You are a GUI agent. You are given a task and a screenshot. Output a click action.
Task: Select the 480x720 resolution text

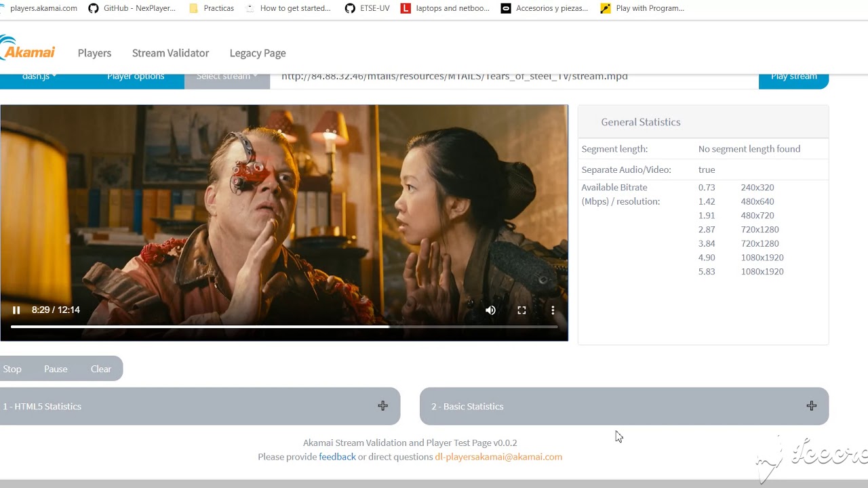tap(757, 216)
